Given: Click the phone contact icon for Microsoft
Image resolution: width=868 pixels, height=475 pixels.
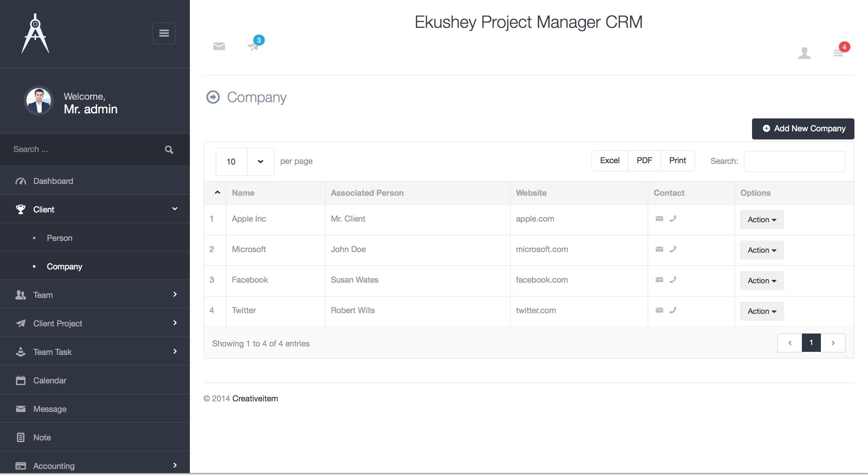Looking at the screenshot, I should tap(673, 249).
